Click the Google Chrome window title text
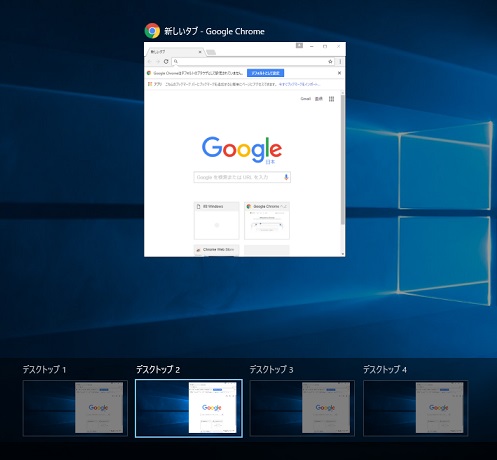The width and height of the screenshot is (497, 460). 214,31
